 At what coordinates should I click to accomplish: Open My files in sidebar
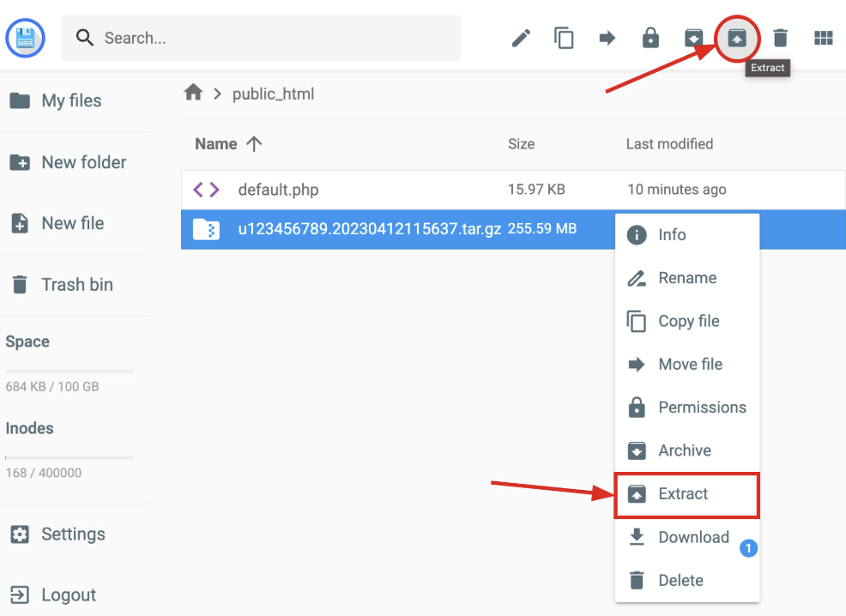coord(56,100)
